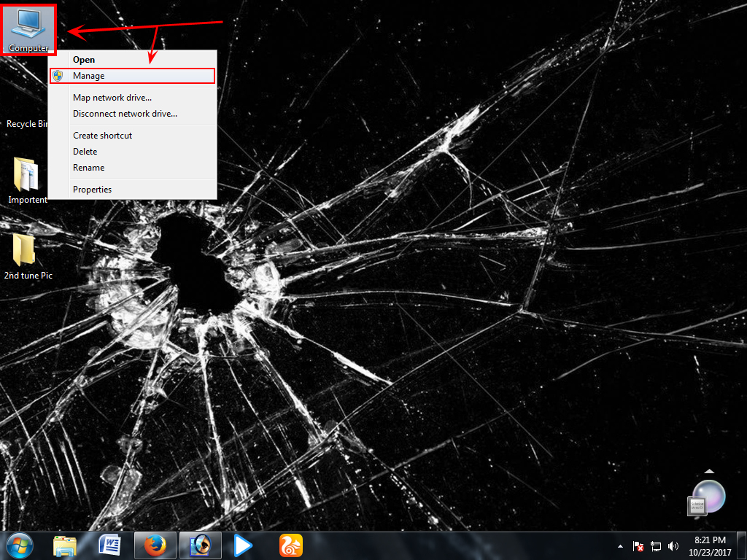Select the 2nd tune Pic folder
Screen dimensions: 747x560
[x=28, y=257]
